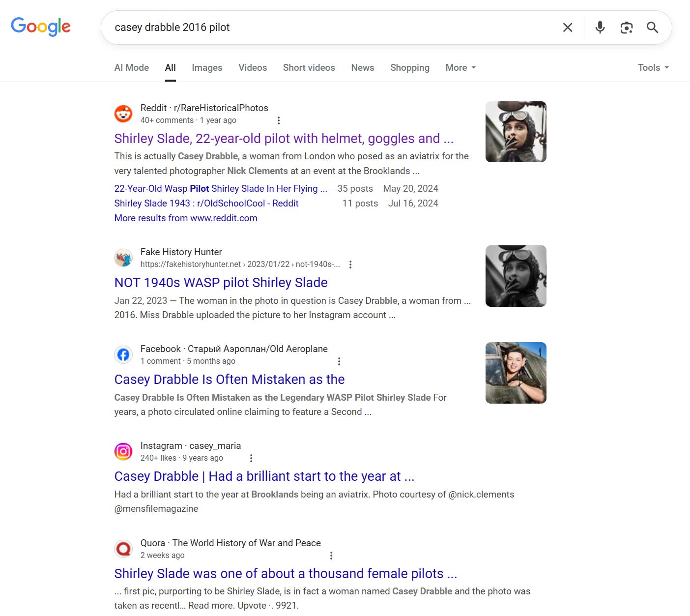Open three-dot menu for Fake History Hunter result
The image size is (690, 616).
tap(350, 264)
